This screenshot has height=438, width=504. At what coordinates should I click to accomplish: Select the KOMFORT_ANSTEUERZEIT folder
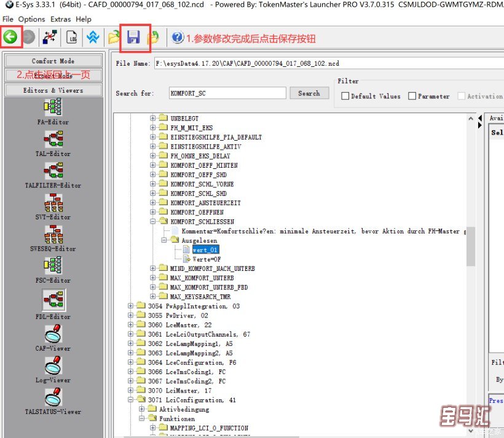click(x=205, y=203)
